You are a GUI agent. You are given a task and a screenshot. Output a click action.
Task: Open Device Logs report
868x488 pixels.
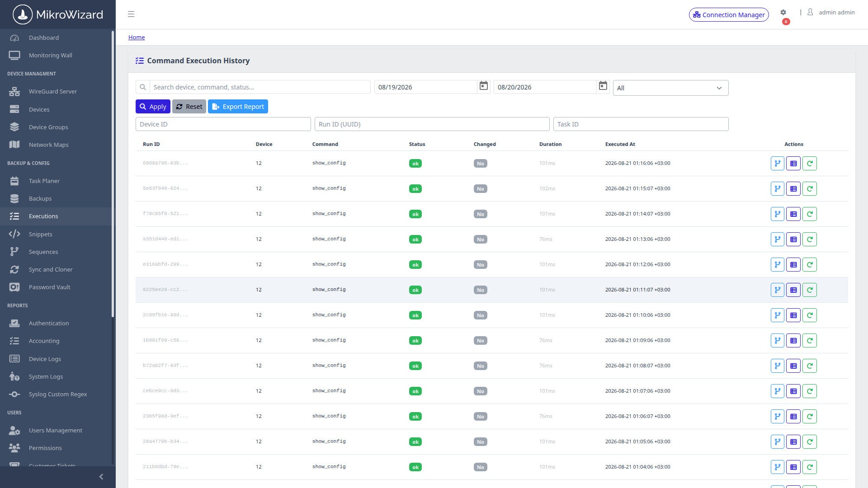pos(56,359)
